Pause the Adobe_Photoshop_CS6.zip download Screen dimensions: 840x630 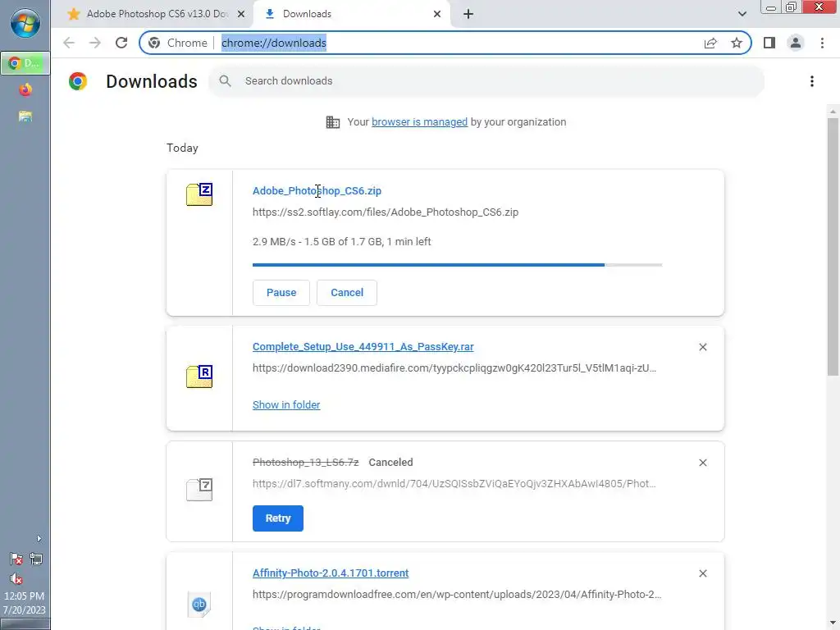coord(281,293)
